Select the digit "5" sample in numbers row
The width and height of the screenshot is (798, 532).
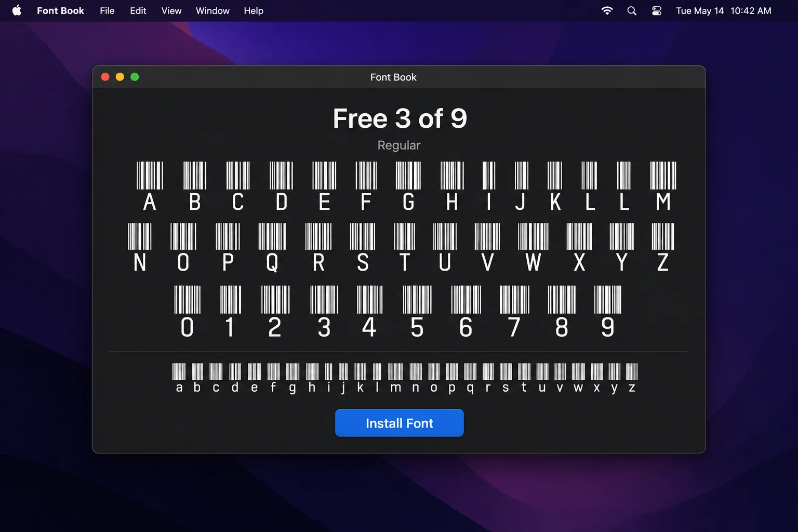click(x=417, y=311)
